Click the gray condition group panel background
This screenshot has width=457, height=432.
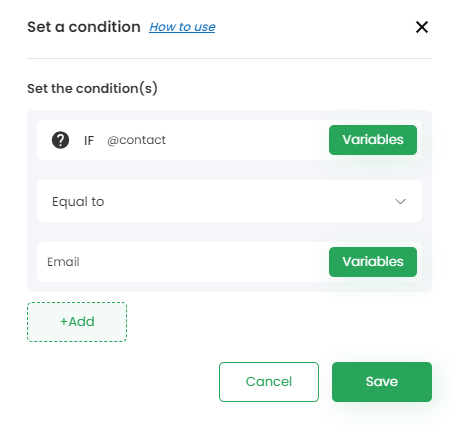tap(229, 170)
